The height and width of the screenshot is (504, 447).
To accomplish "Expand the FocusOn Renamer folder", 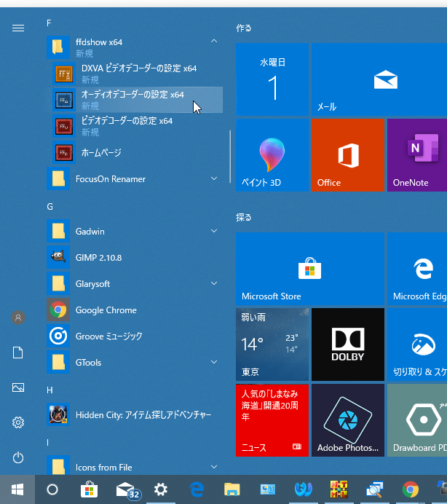I will tap(214, 178).
